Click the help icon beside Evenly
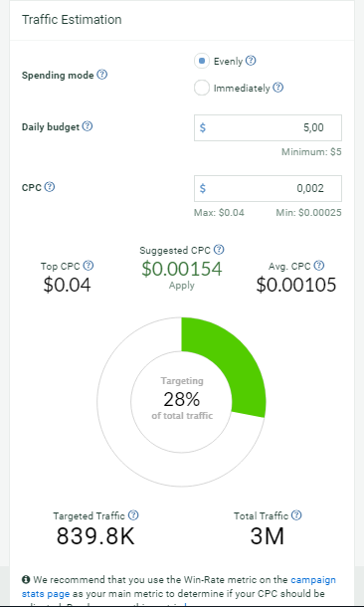 tap(251, 61)
